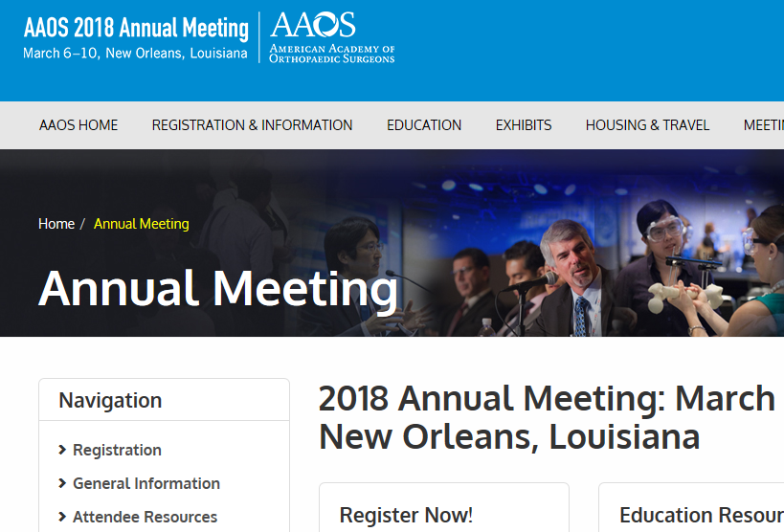
Task: Open Registration & Information menu
Action: point(252,125)
